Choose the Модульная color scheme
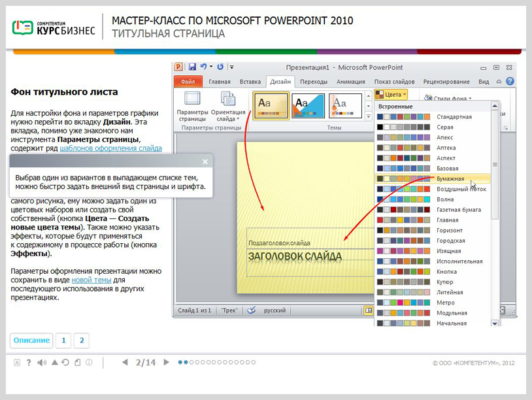 [x=433, y=313]
